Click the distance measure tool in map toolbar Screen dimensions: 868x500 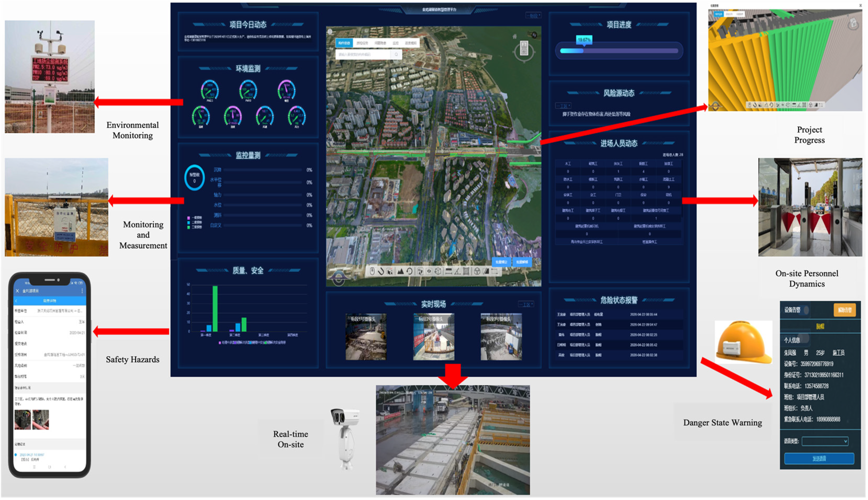[449, 271]
